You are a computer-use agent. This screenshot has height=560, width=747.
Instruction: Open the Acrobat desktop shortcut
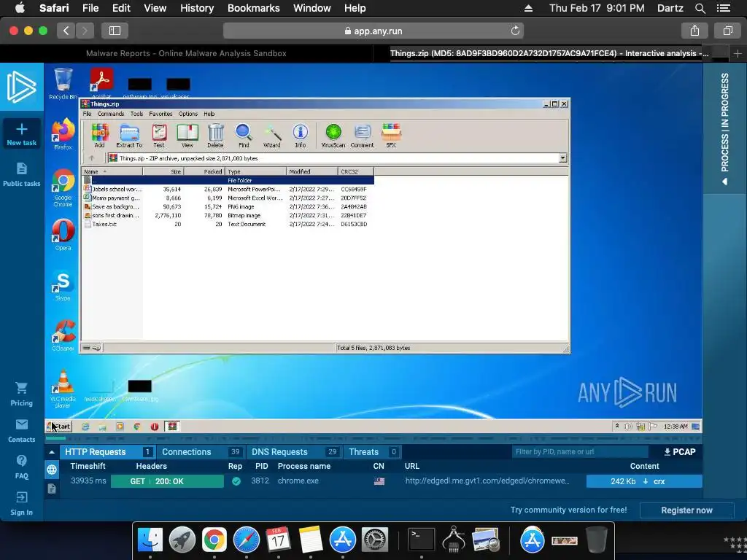pos(101,82)
